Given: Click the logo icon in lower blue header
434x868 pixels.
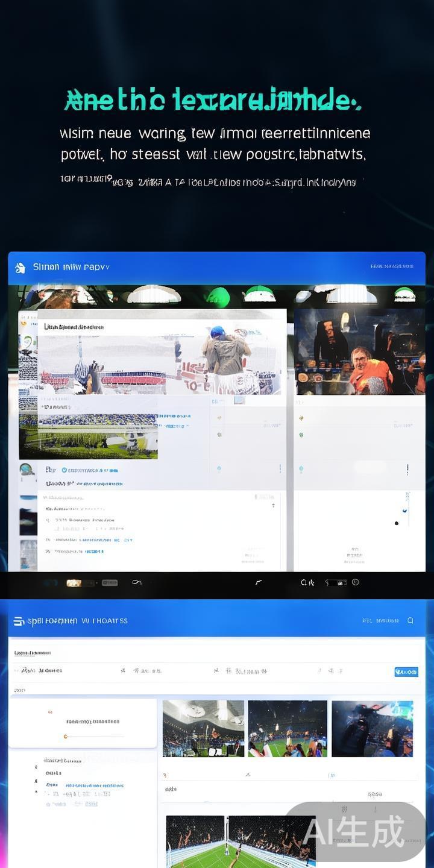Looking at the screenshot, I should (19, 621).
